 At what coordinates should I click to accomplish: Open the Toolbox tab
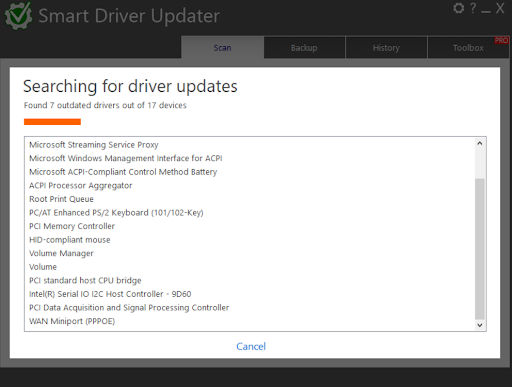[468, 48]
